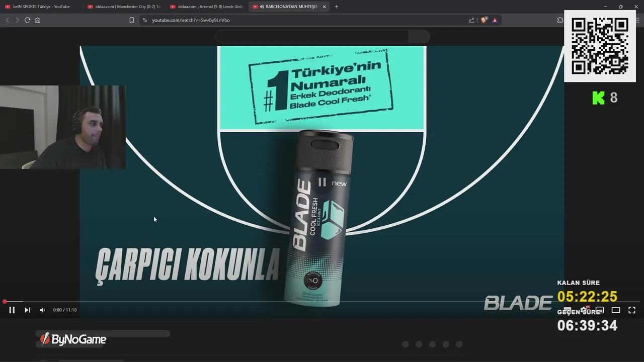The image size is (644, 362).
Task: Open the Brave Shields lion icon
Action: click(x=484, y=20)
